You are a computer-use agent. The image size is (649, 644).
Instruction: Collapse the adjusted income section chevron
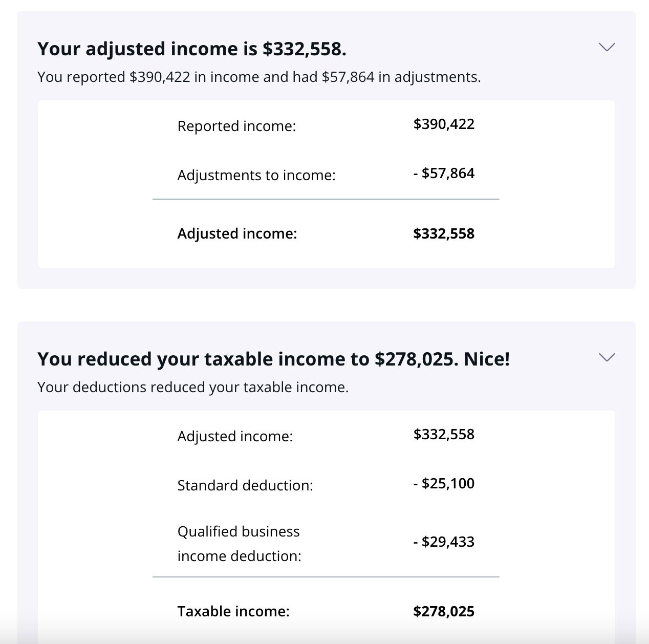(x=607, y=47)
